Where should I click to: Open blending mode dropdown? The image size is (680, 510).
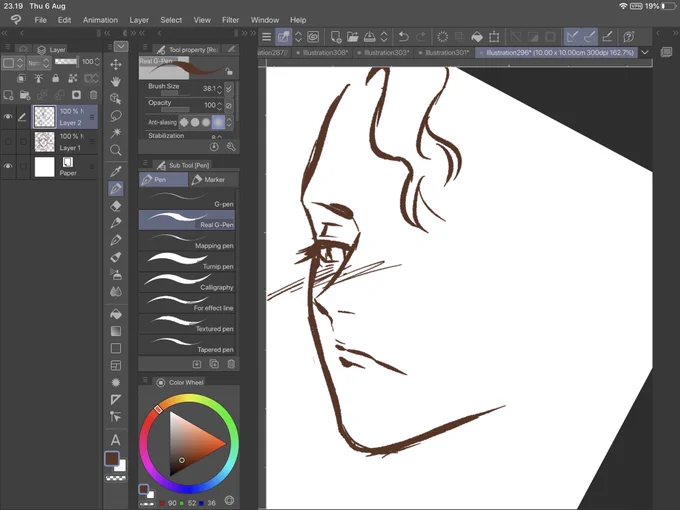(39, 63)
